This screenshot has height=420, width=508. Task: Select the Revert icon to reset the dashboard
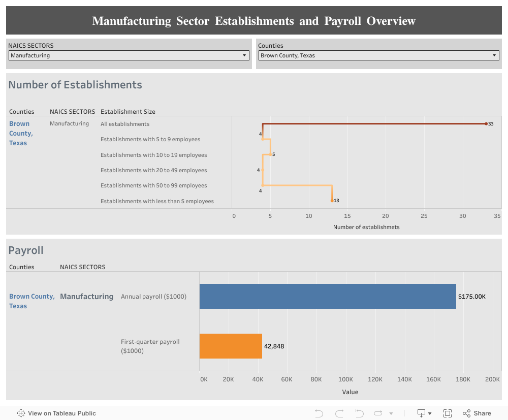359,413
